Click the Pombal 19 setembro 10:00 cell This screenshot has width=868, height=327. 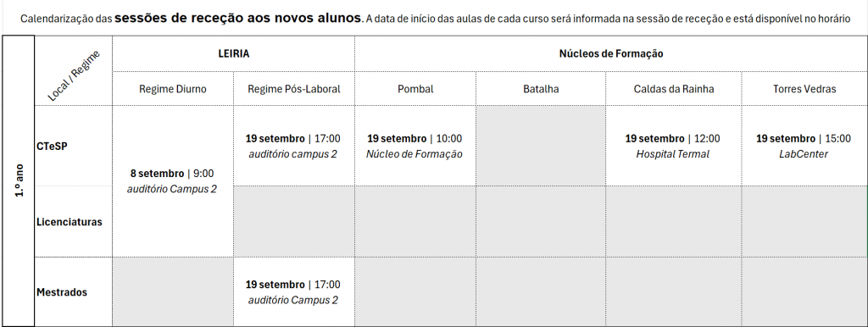coord(415,146)
